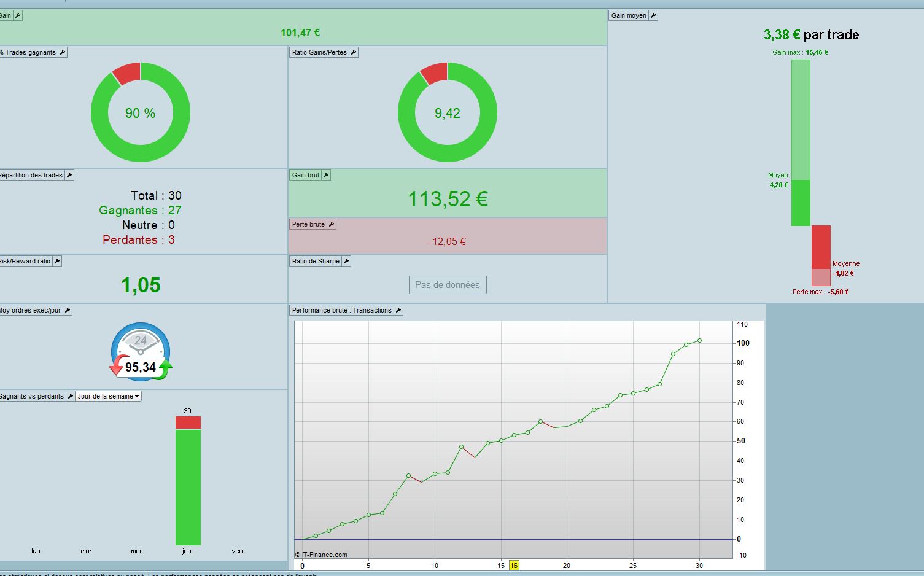Click the Neutre : 0 line
924x576 pixels.
[149, 225]
